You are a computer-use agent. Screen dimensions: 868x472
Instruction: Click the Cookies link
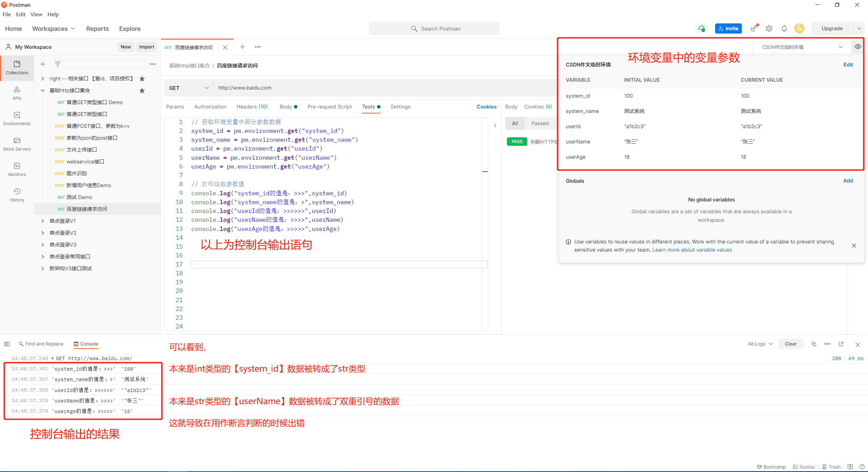(x=487, y=107)
